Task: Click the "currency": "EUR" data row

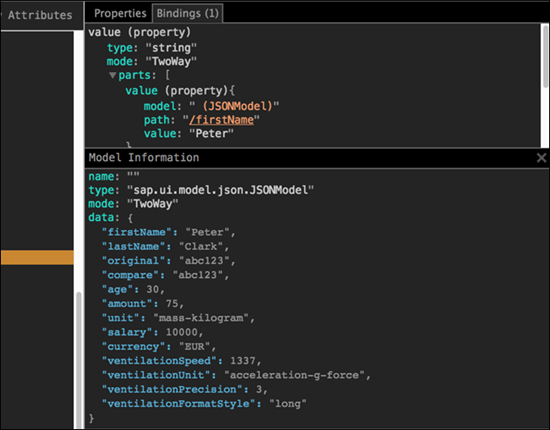Action: click(159, 347)
